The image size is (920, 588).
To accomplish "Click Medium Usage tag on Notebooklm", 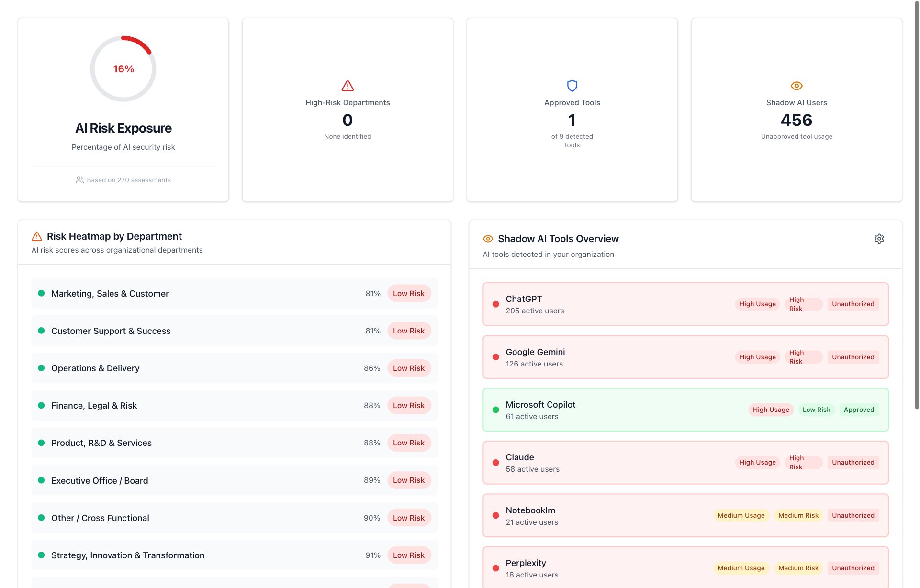I will (x=741, y=515).
